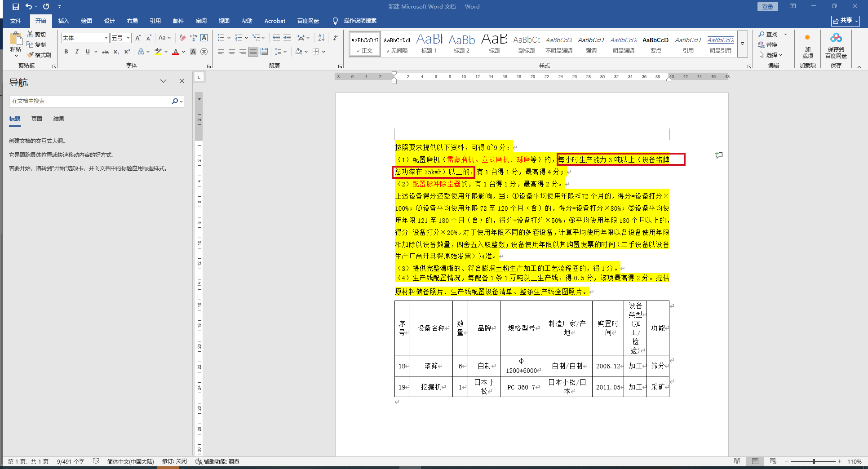Decrease font size with the shrink font icon
The image size is (868, 469).
tap(149, 38)
